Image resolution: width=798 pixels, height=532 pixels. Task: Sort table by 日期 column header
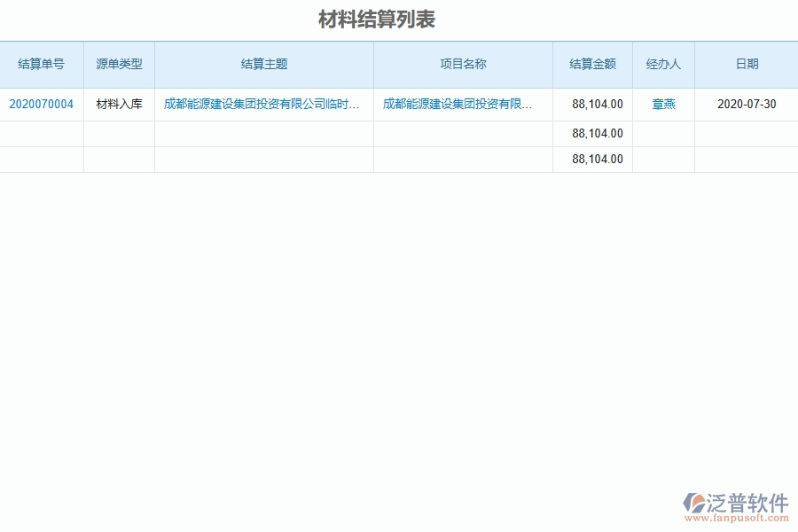pos(747,64)
